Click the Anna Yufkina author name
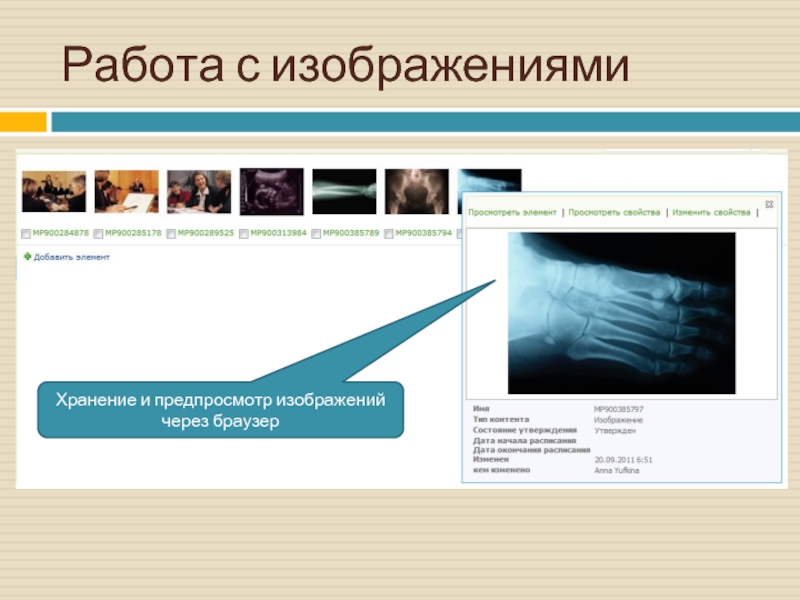 (x=616, y=470)
